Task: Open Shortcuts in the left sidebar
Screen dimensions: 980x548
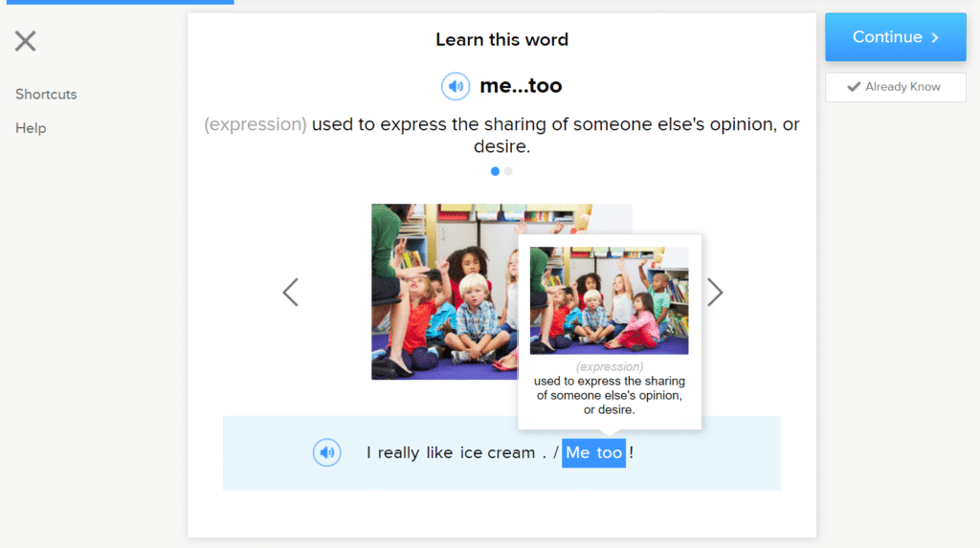Action: (46, 95)
